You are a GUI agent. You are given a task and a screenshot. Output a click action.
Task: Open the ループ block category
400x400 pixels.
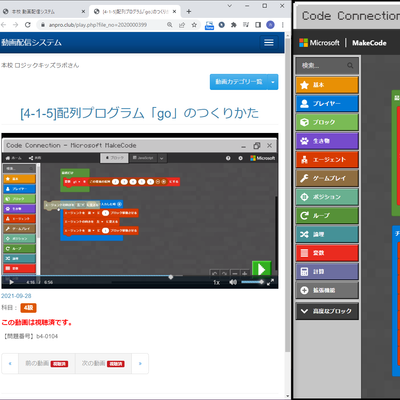pos(327,216)
